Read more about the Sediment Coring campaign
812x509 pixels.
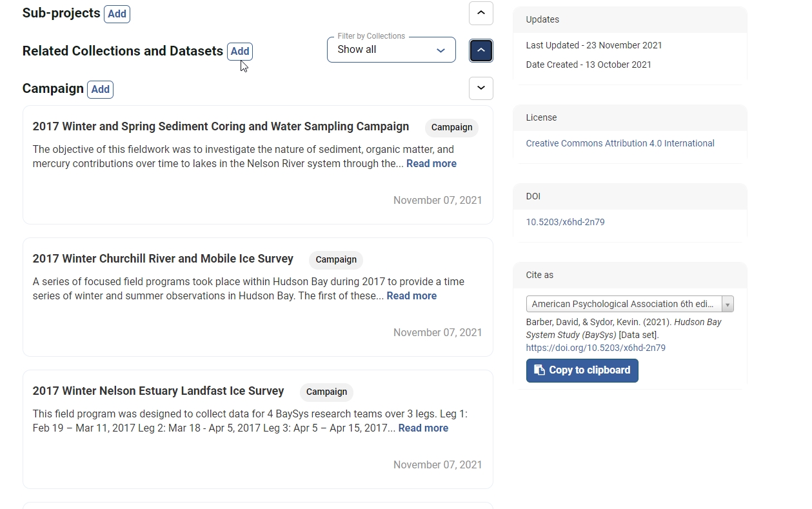coord(431,164)
